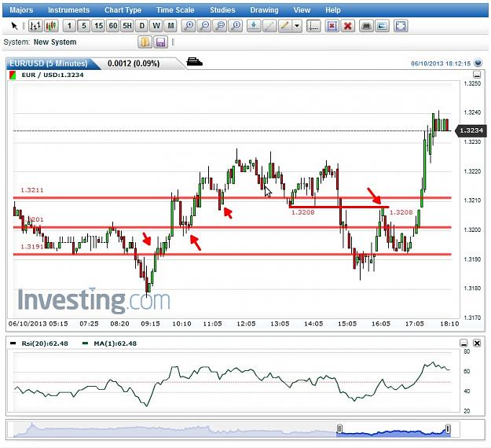Switch to OHLC bar chart icon

click(x=35, y=26)
